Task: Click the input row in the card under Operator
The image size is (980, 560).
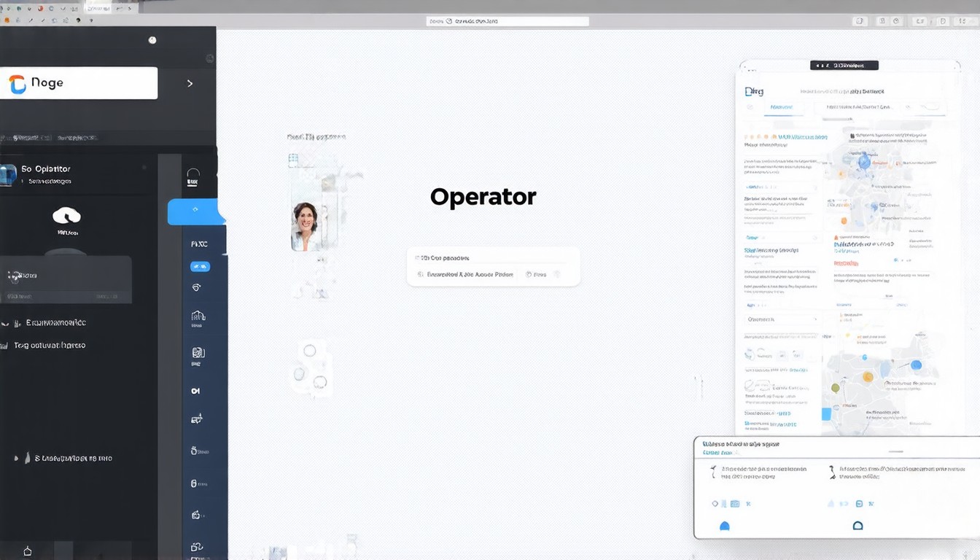Action: [492, 275]
